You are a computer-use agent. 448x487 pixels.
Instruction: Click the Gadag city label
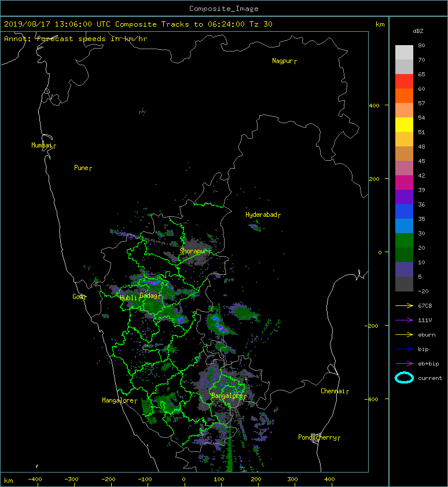pos(150,296)
